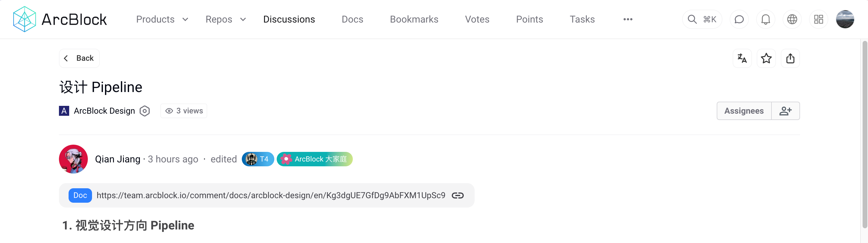868x243 pixels.
Task: Switch to the Discussions tab
Action: point(289,19)
